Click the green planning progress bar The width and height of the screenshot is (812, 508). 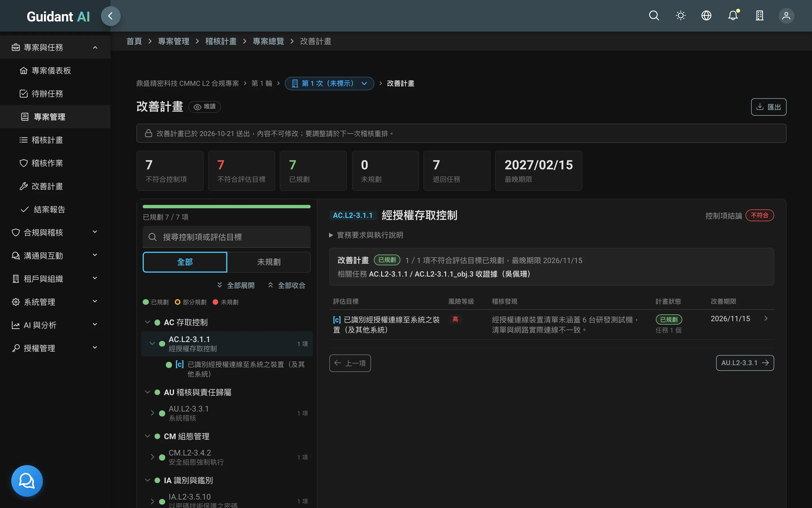[226, 207]
